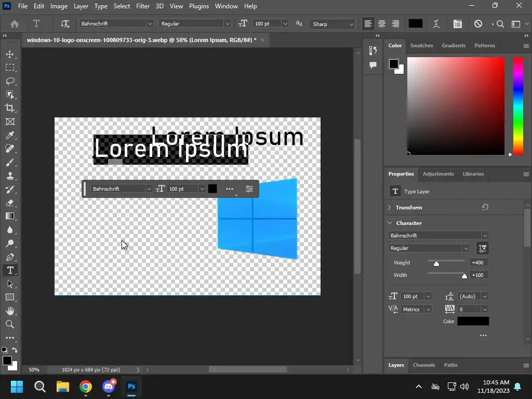532x399 pixels.
Task: Open kerning Metrics dropdown
Action: (x=428, y=310)
